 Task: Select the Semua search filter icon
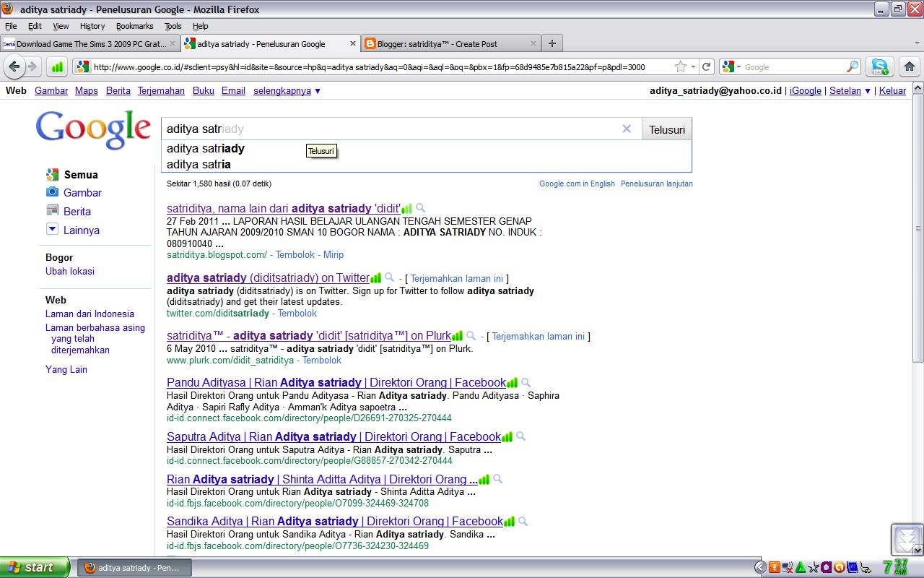pyautogui.click(x=52, y=174)
